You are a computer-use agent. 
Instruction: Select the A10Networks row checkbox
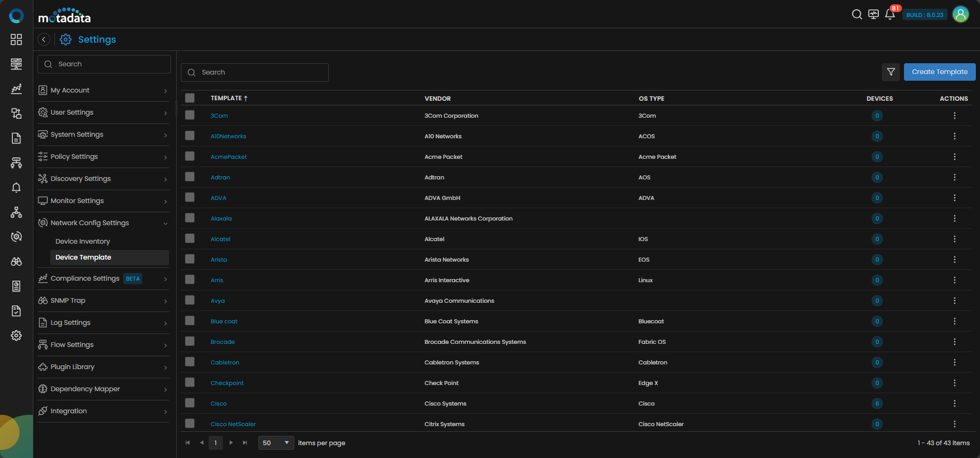tap(190, 136)
